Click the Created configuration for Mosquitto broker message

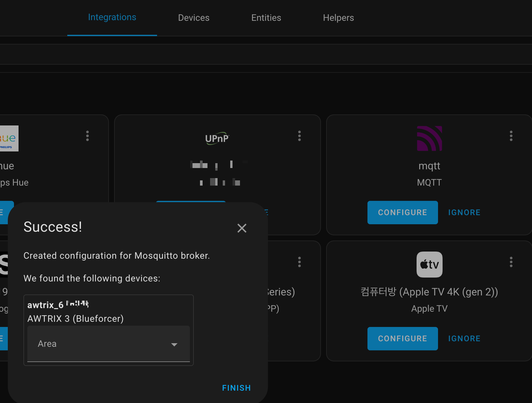[x=117, y=256]
